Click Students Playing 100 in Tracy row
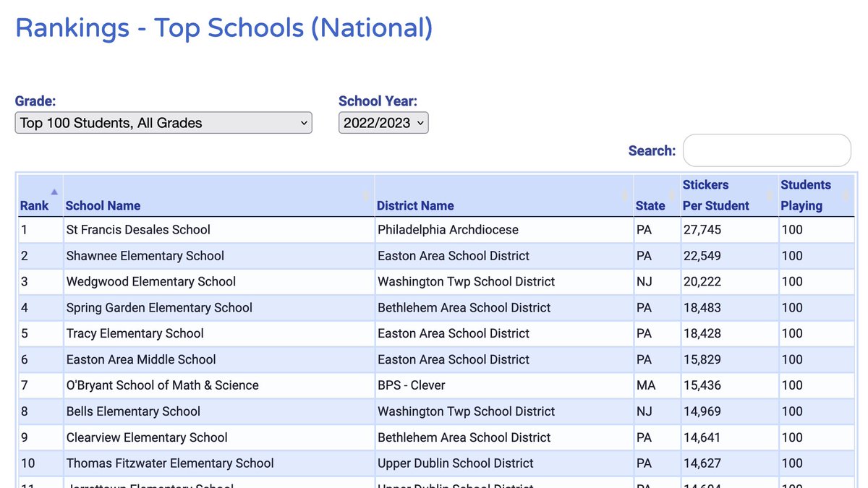The image size is (868, 488). click(x=817, y=334)
